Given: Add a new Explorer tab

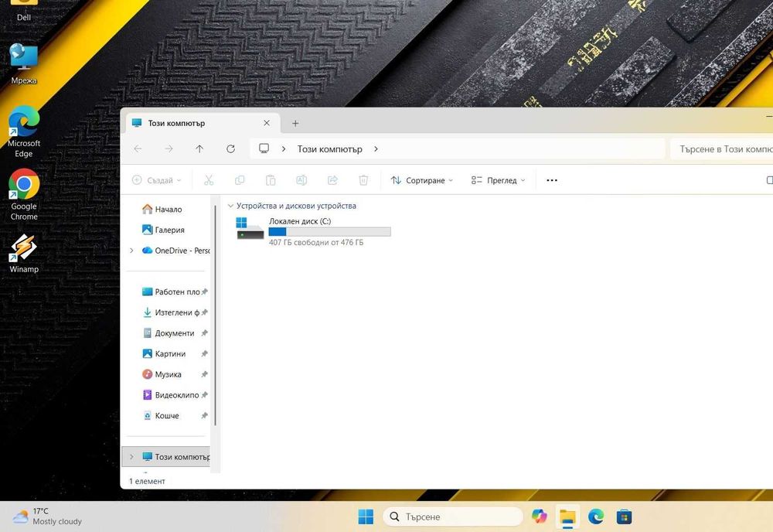Looking at the screenshot, I should [x=295, y=123].
